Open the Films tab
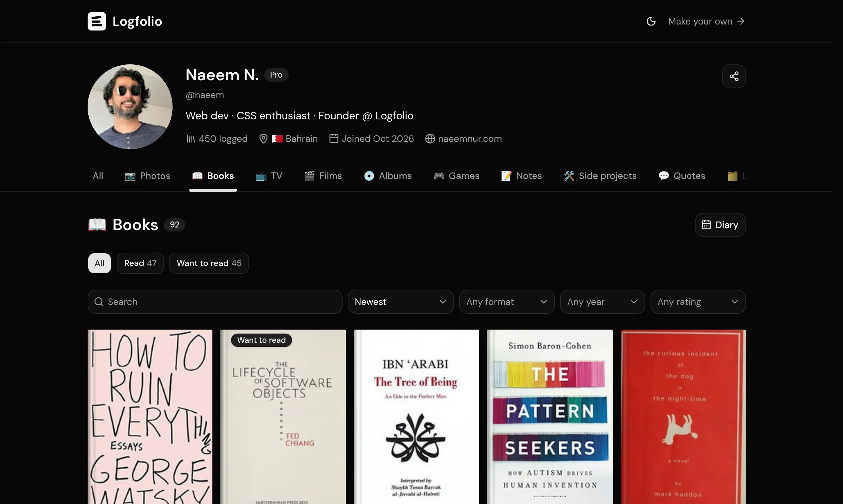 [323, 176]
